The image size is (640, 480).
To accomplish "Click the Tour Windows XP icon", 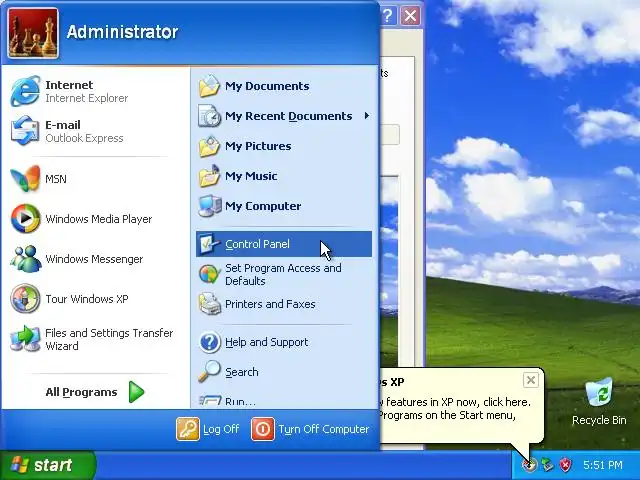I will pyautogui.click(x=25, y=299).
